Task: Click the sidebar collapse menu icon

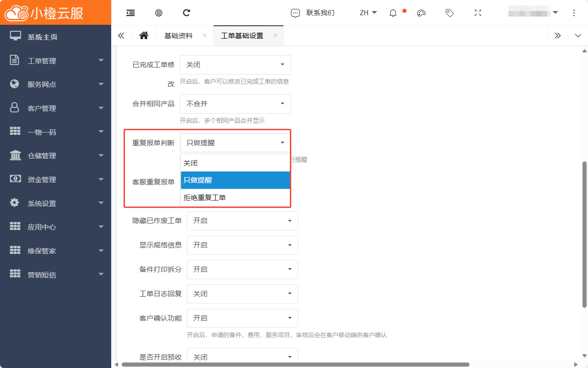Action: click(130, 13)
